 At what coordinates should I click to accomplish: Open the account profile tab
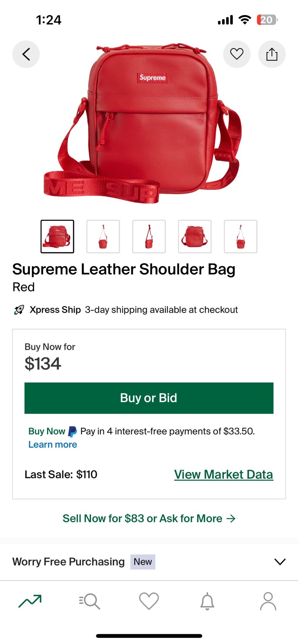(268, 601)
